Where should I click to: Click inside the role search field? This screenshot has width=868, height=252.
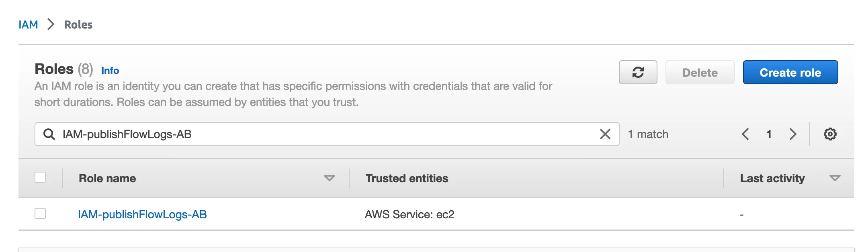[x=321, y=134]
